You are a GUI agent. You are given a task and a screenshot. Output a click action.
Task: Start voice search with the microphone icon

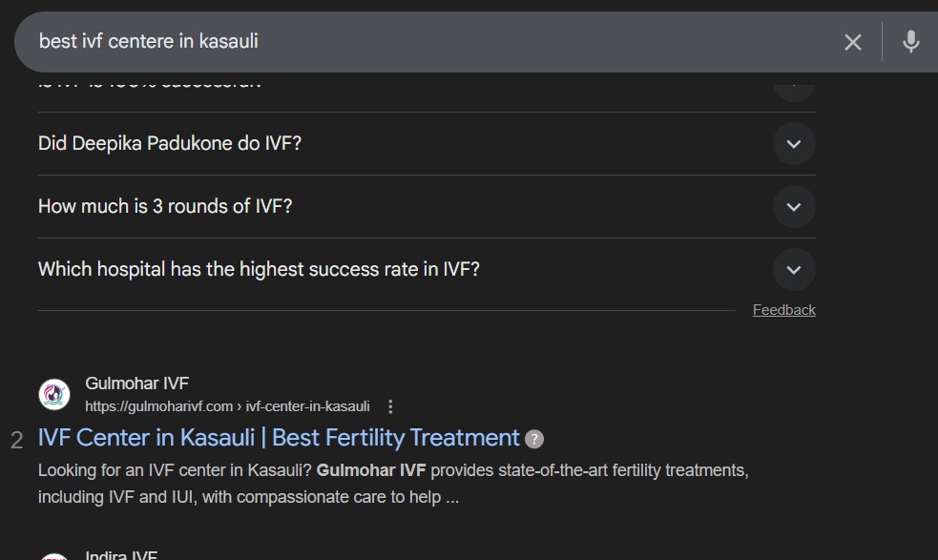[910, 42]
